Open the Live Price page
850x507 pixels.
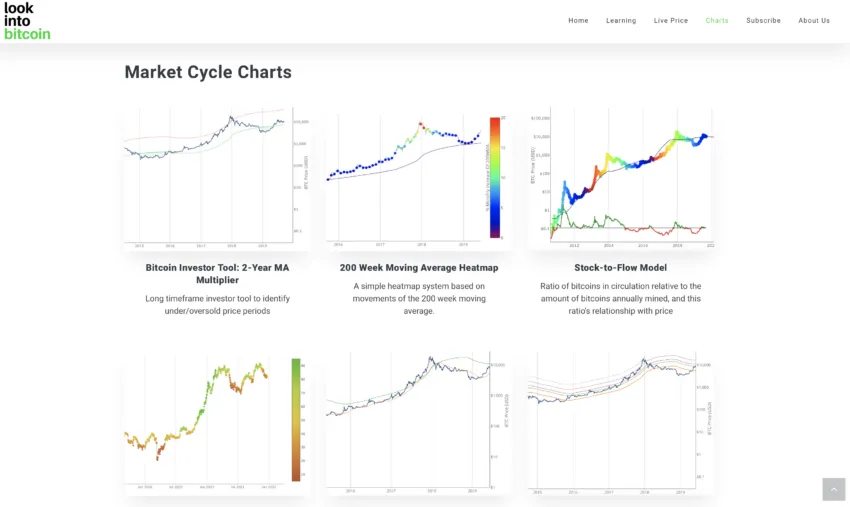671,21
